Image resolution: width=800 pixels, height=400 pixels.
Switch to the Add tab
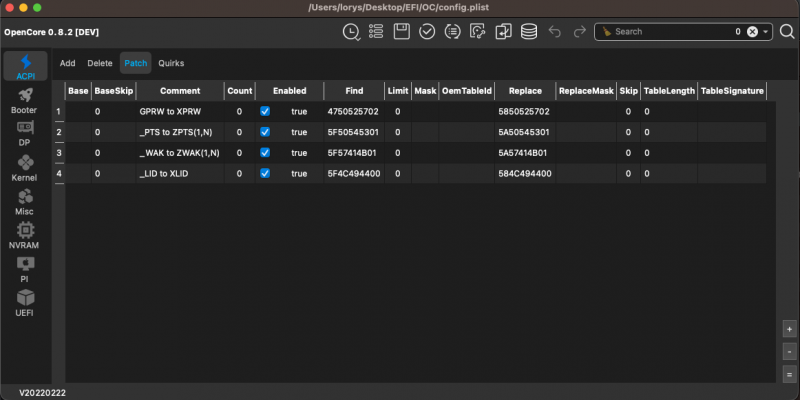67,63
